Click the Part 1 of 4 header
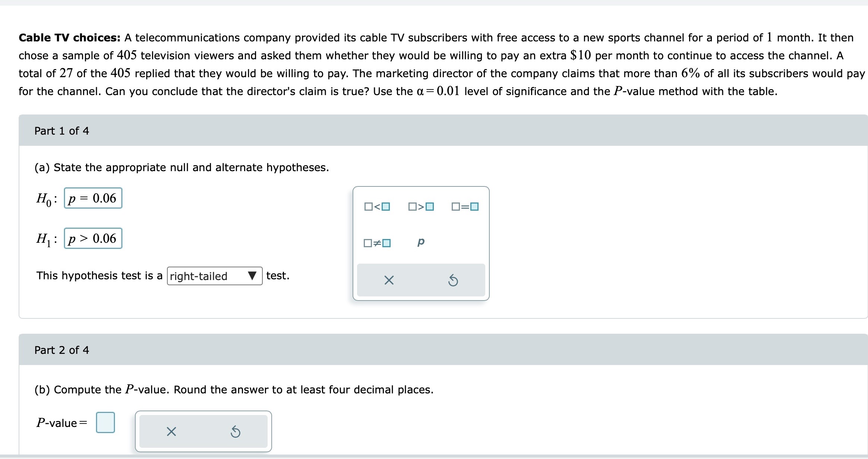 coord(61,131)
